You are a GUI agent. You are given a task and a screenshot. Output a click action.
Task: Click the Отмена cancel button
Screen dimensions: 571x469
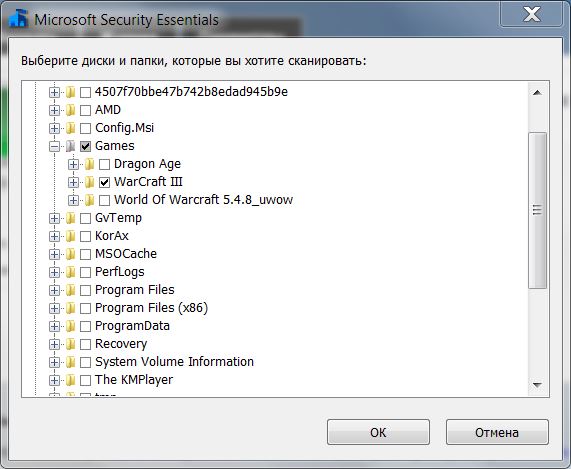click(497, 432)
